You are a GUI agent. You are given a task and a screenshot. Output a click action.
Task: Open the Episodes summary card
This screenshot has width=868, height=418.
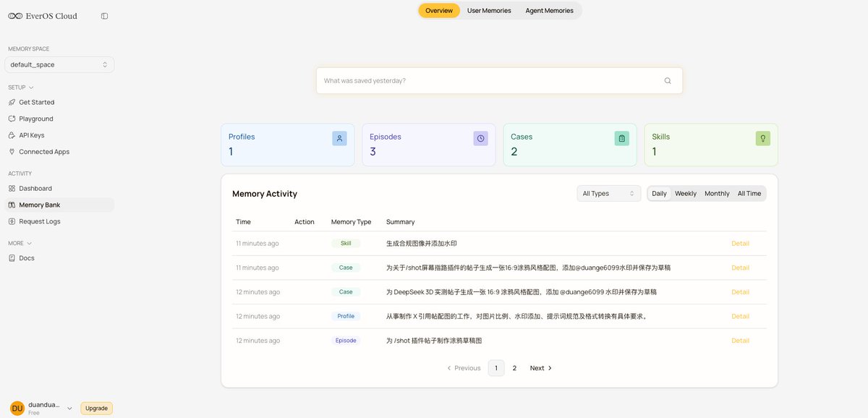[429, 145]
